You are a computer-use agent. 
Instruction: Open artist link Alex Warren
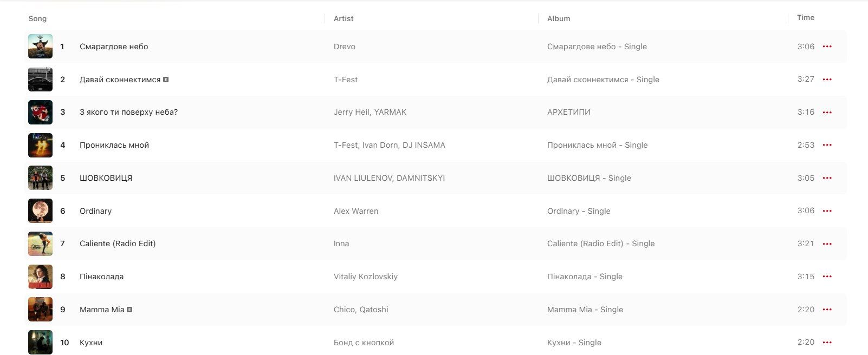pyautogui.click(x=356, y=211)
